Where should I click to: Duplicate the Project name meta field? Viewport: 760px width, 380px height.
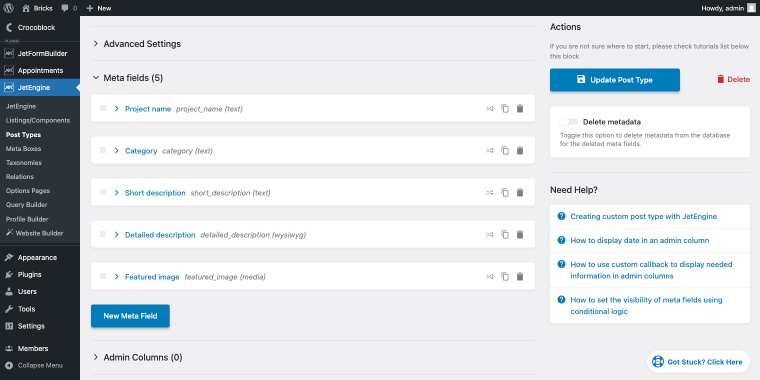click(x=505, y=109)
